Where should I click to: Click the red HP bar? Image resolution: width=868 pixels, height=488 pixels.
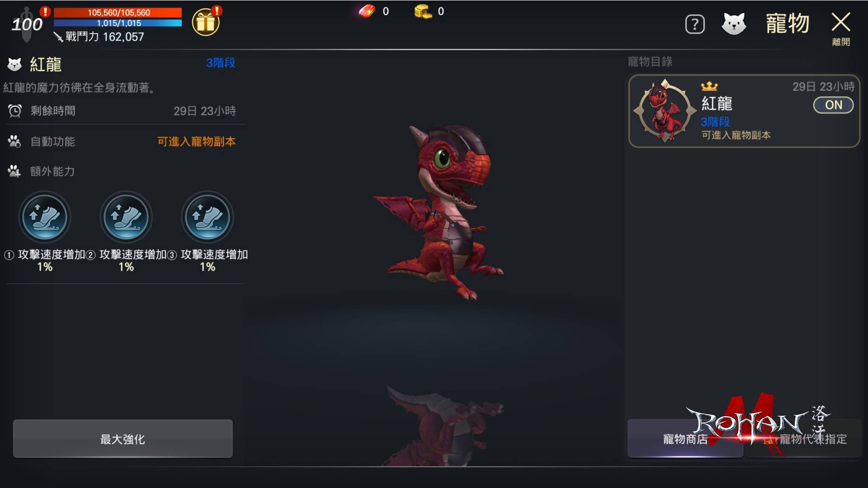pos(118,13)
